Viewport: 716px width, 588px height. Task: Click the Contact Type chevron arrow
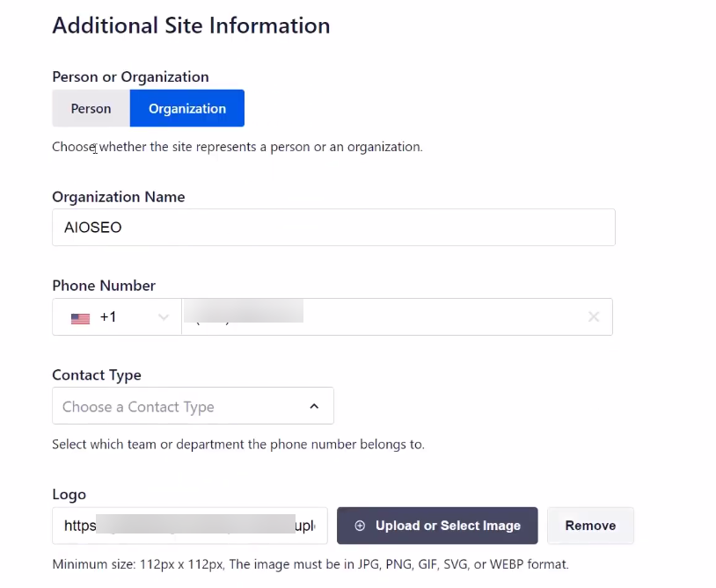314,406
